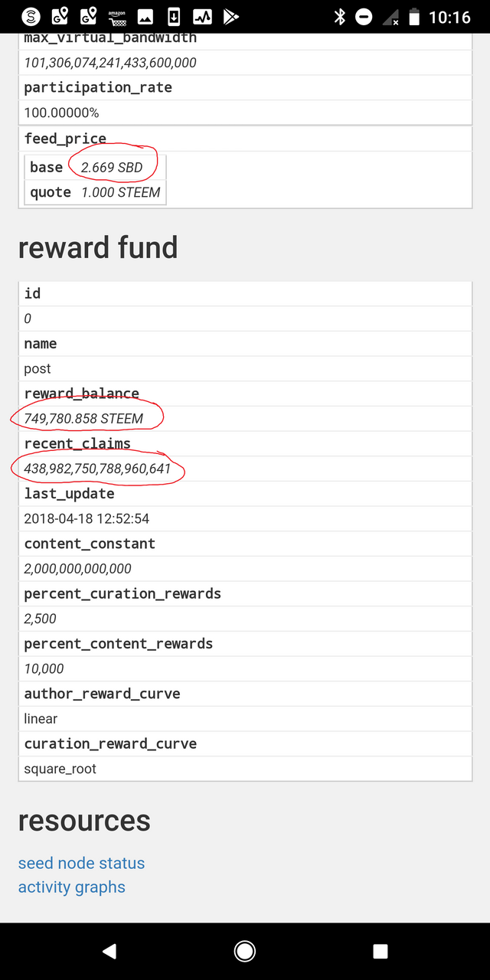Tap the square_root curation curve value
Screen dimensions: 490x980
(60, 769)
